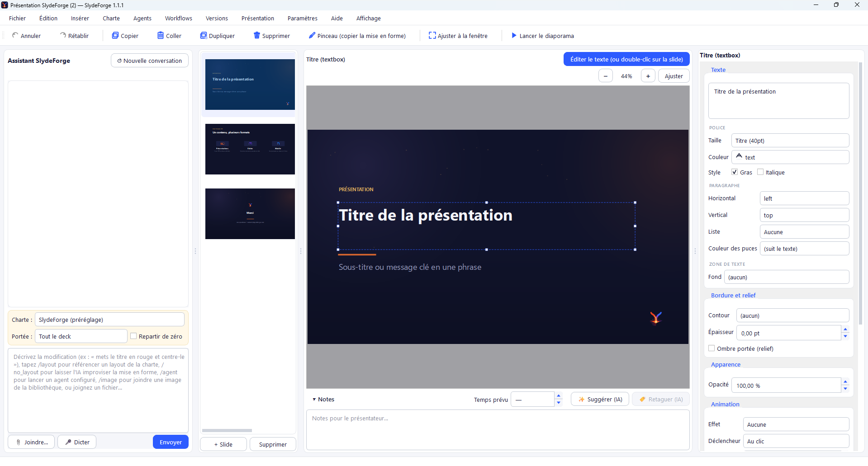The height and width of the screenshot is (466, 868).
Task: Open the Taille font size dropdown
Action: tap(790, 141)
